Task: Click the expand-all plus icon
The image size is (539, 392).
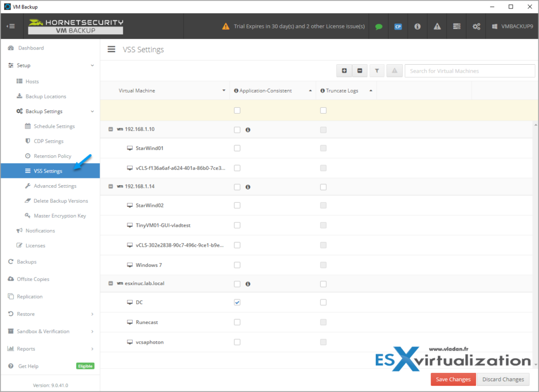Action: 344,71
